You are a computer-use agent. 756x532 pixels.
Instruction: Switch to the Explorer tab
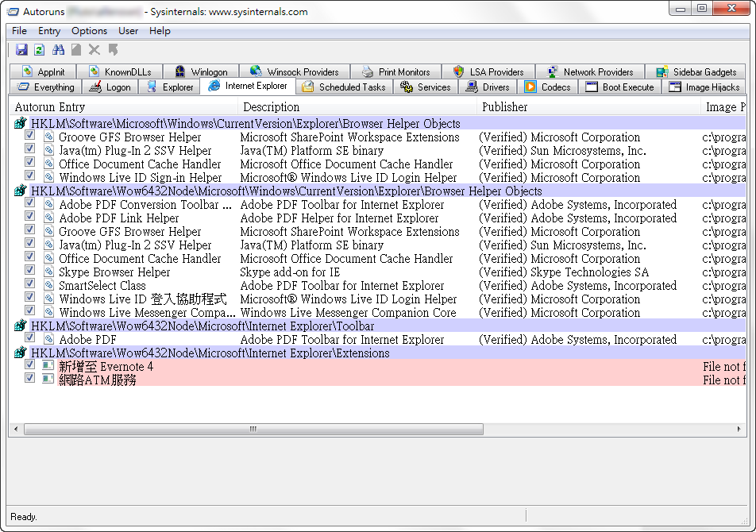click(169, 87)
